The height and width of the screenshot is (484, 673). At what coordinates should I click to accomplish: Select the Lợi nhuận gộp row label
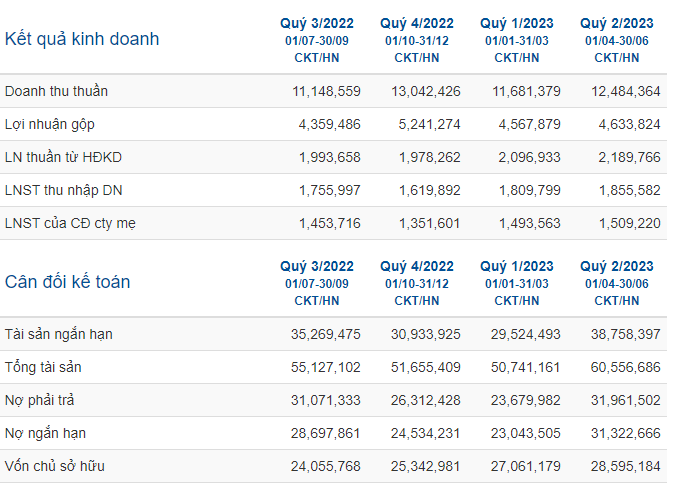pos(50,124)
